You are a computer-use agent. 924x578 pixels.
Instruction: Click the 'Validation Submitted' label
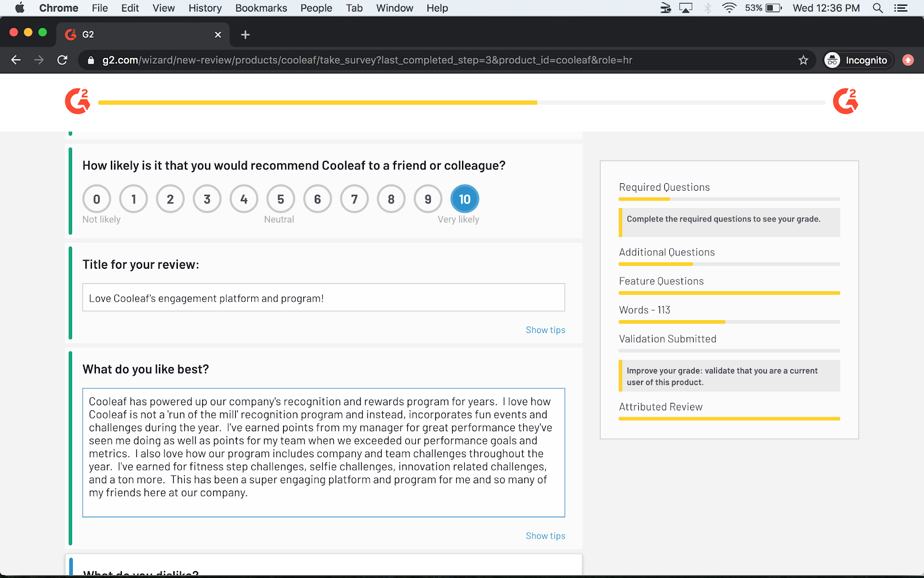pyautogui.click(x=668, y=339)
